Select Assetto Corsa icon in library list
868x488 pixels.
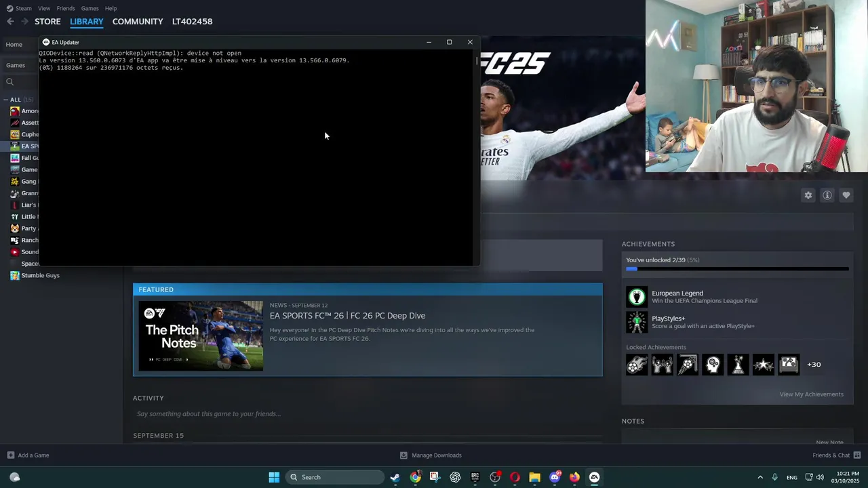(15, 123)
